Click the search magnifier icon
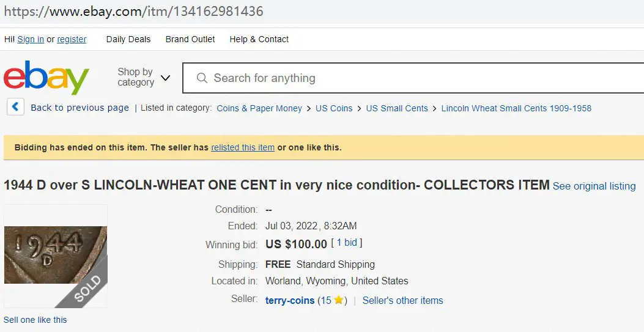The height and width of the screenshot is (332, 644). point(202,78)
